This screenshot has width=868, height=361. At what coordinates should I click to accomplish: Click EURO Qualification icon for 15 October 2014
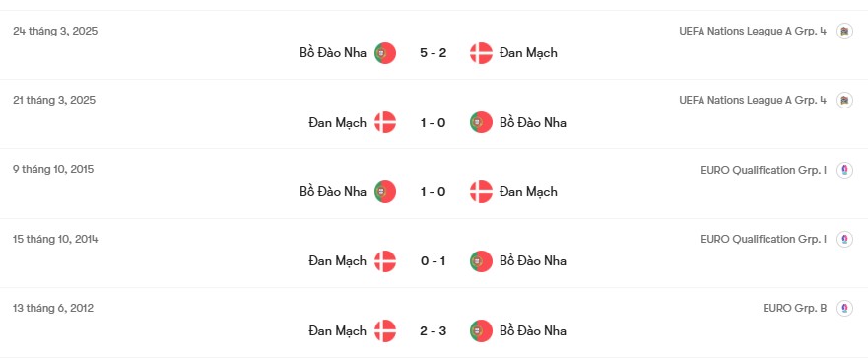pos(844,239)
